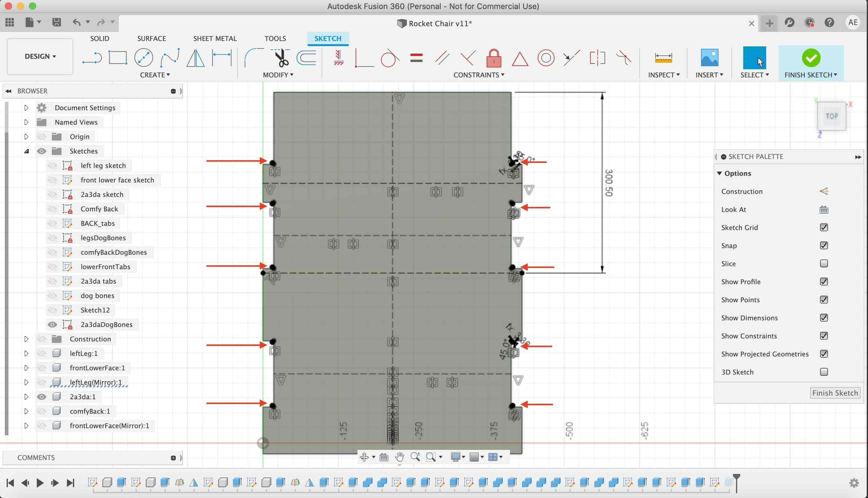Toggle the Sketch Grid checkbox
This screenshot has height=498, width=868.
[823, 227]
